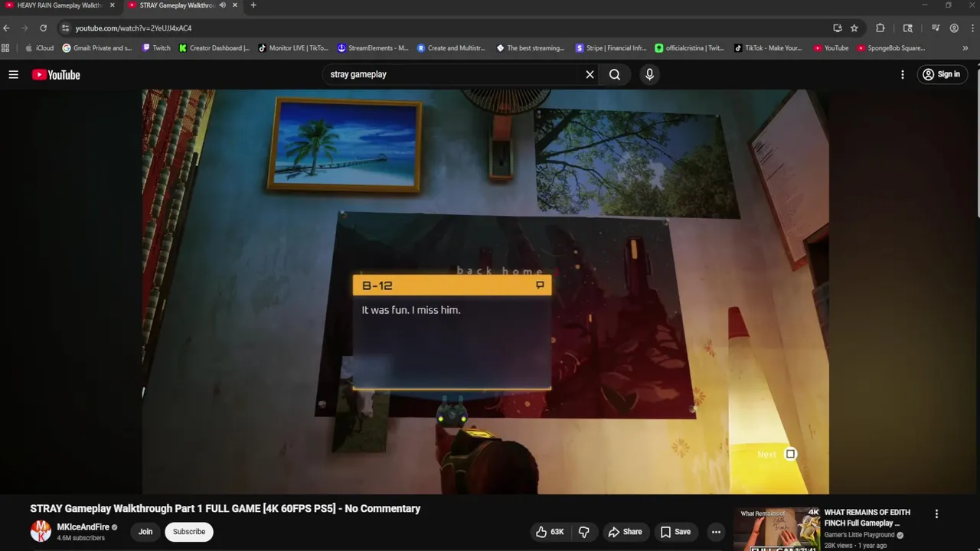The height and width of the screenshot is (551, 980).
Task: Open the Gmail bookmark
Action: pyautogui.click(x=97, y=48)
